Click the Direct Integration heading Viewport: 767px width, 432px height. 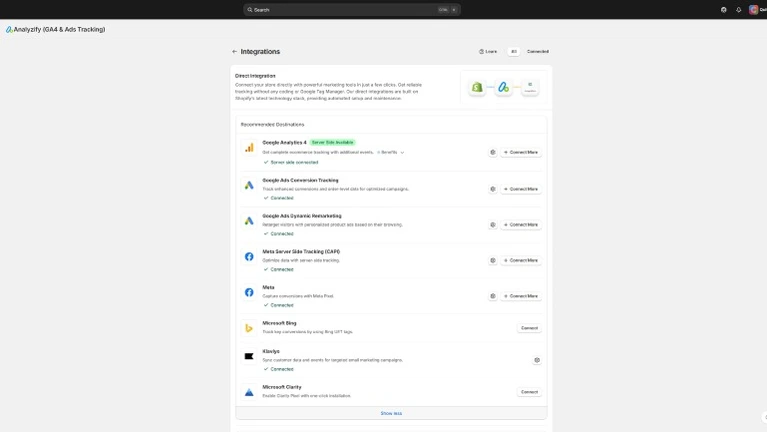(255, 76)
